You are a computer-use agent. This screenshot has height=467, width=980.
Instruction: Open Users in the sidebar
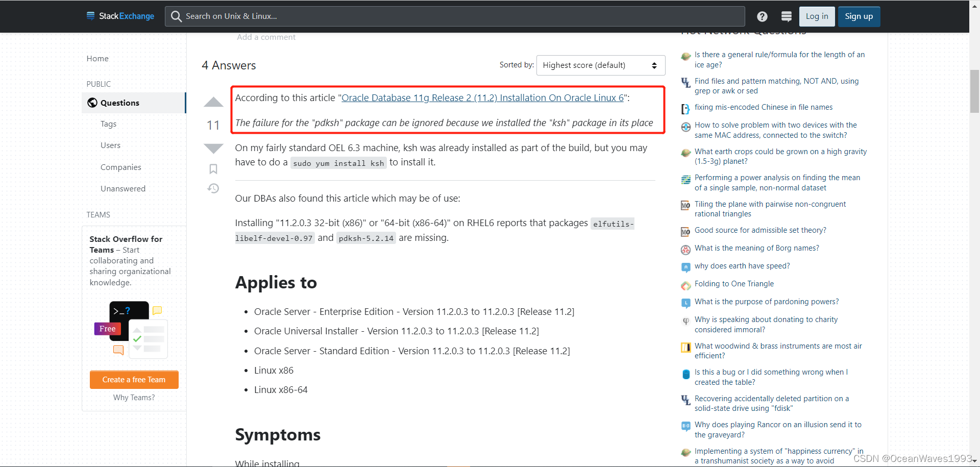click(110, 145)
